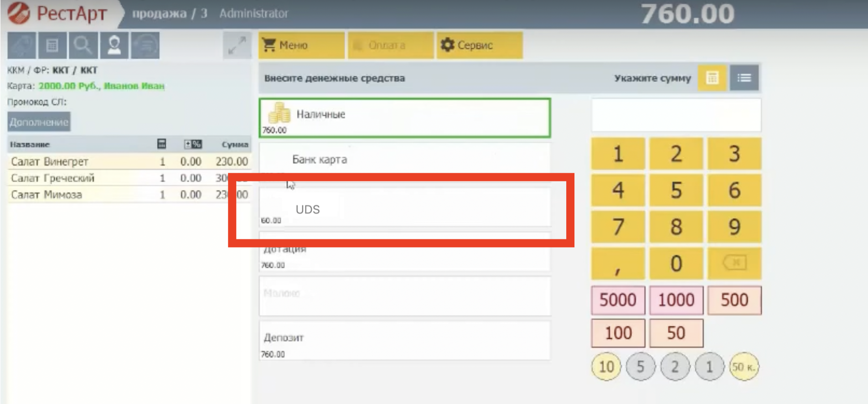Add the 2 ruble coin
Image resolution: width=868 pixels, height=404 pixels.
pyautogui.click(x=675, y=367)
